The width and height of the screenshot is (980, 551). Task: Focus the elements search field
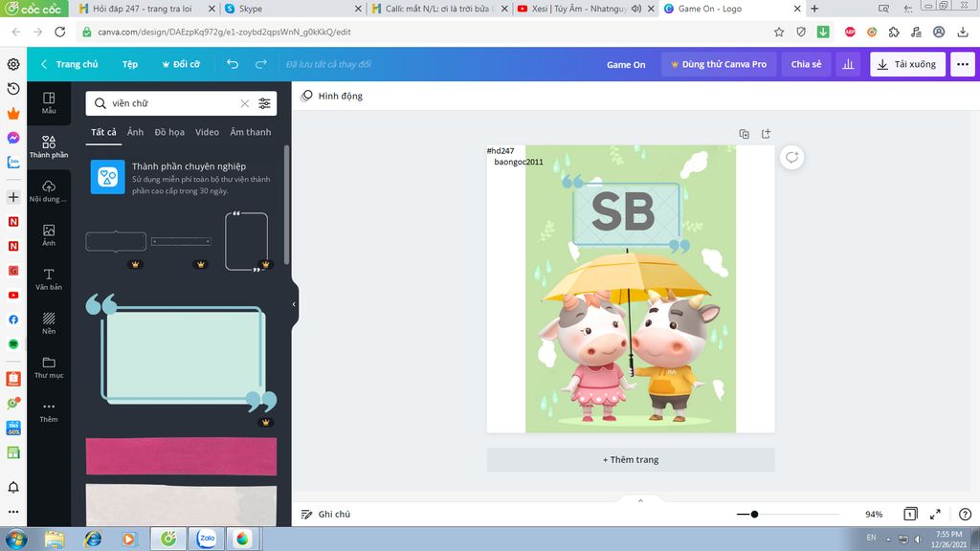(x=174, y=103)
